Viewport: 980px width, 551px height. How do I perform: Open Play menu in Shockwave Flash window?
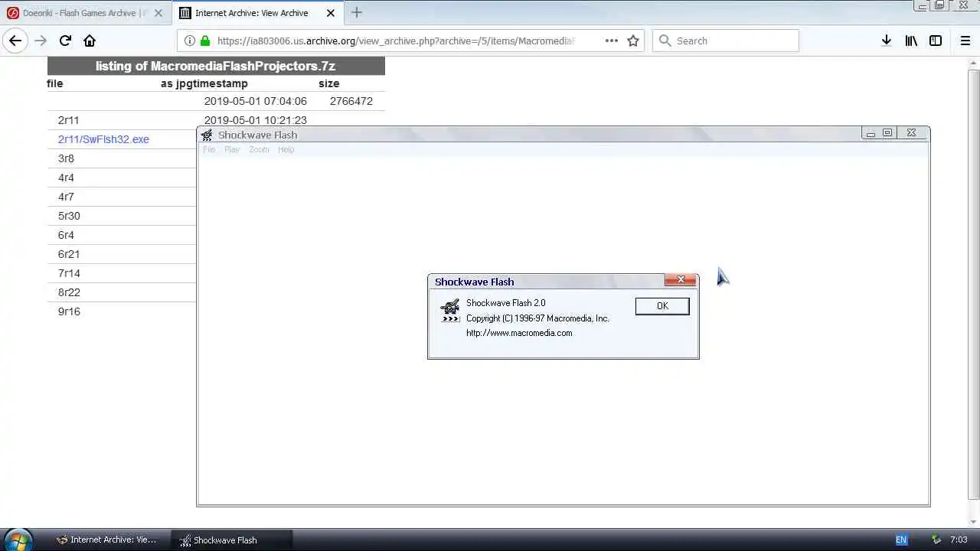[232, 150]
